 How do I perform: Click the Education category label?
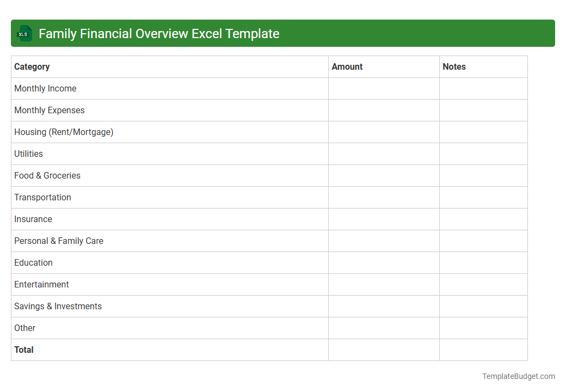[x=33, y=262]
